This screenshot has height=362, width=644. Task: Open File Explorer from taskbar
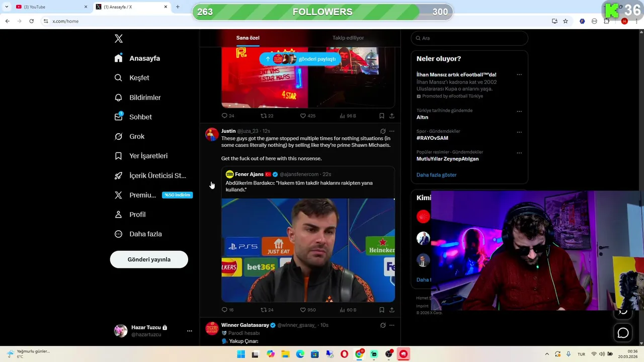coord(285,354)
